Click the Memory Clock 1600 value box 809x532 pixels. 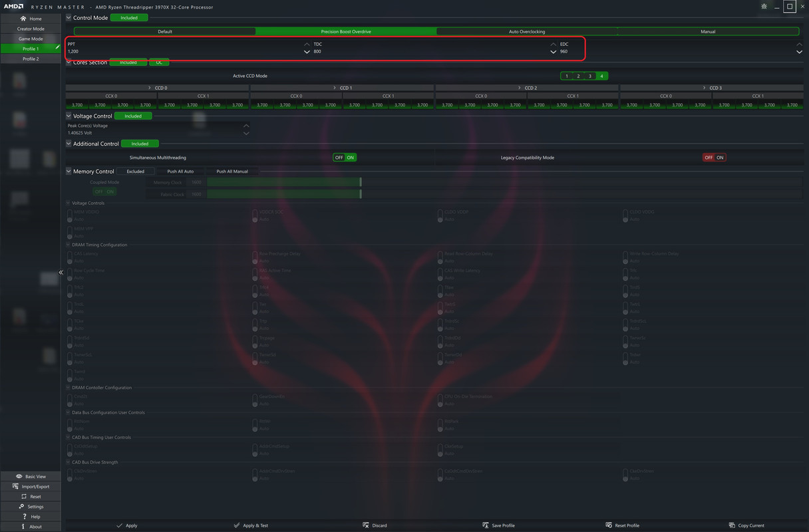point(196,182)
